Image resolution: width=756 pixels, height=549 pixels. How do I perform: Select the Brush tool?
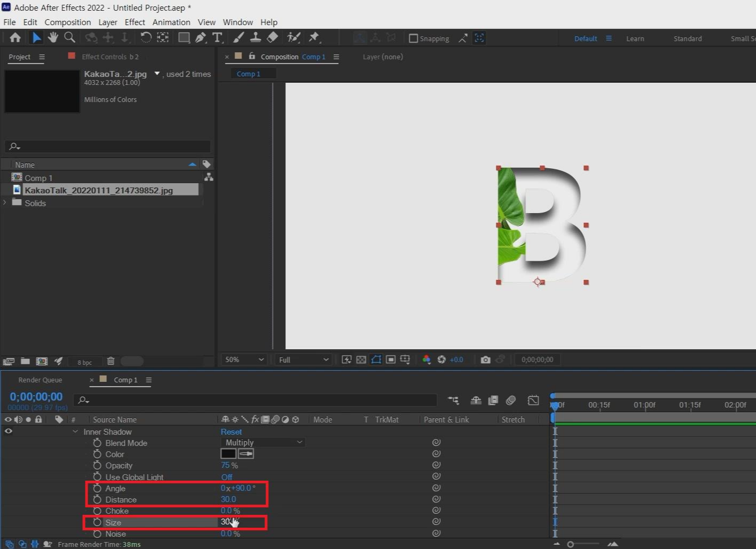click(x=239, y=37)
